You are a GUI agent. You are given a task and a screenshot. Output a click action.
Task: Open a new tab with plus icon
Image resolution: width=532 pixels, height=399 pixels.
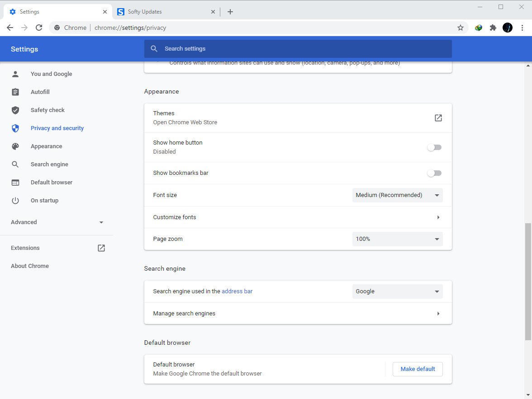tap(230, 12)
